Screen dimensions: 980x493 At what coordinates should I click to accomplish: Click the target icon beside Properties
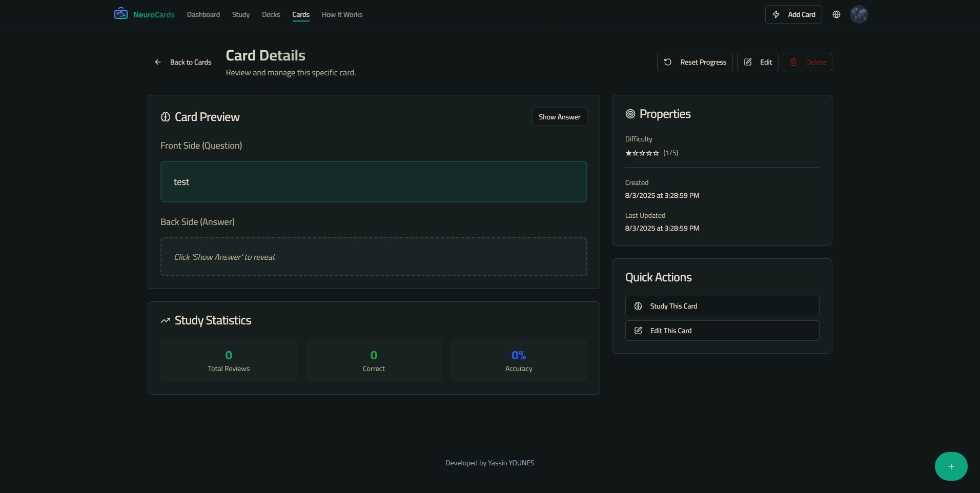pyautogui.click(x=630, y=114)
